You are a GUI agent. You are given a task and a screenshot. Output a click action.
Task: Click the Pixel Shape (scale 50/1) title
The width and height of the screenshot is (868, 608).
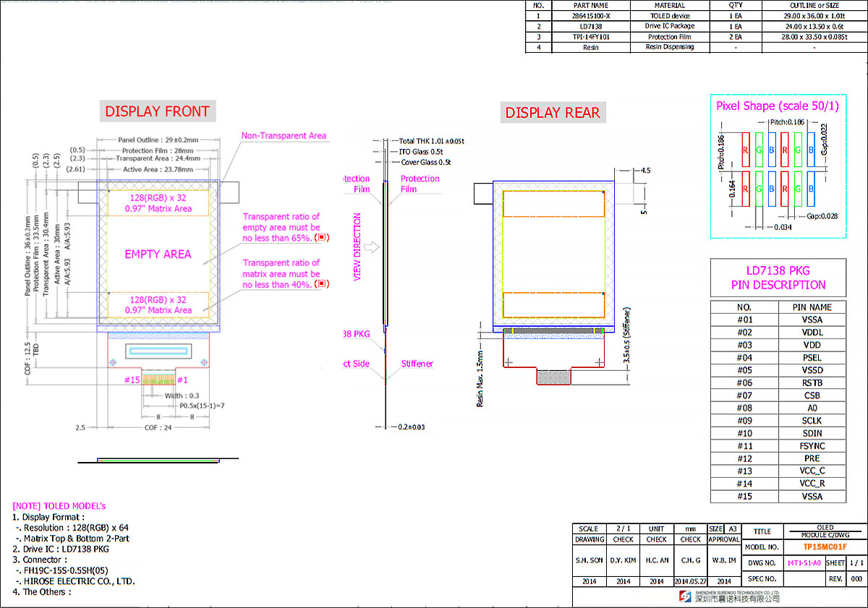coord(778,106)
